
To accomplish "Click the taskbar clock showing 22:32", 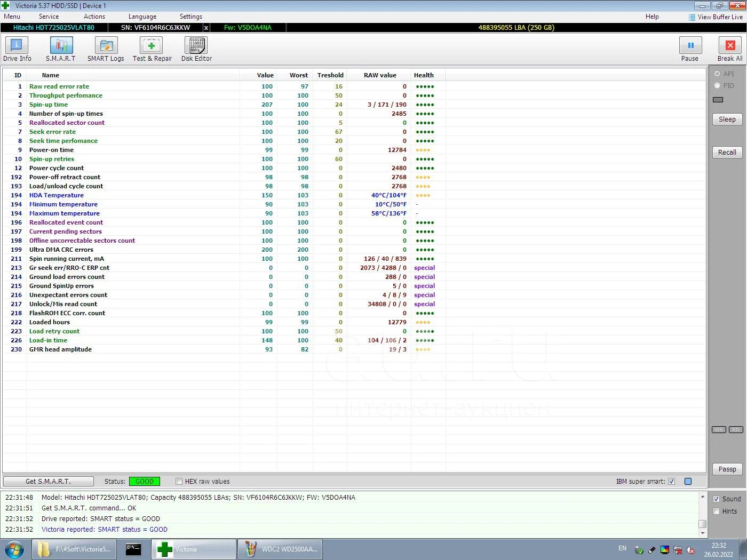I will point(719,550).
